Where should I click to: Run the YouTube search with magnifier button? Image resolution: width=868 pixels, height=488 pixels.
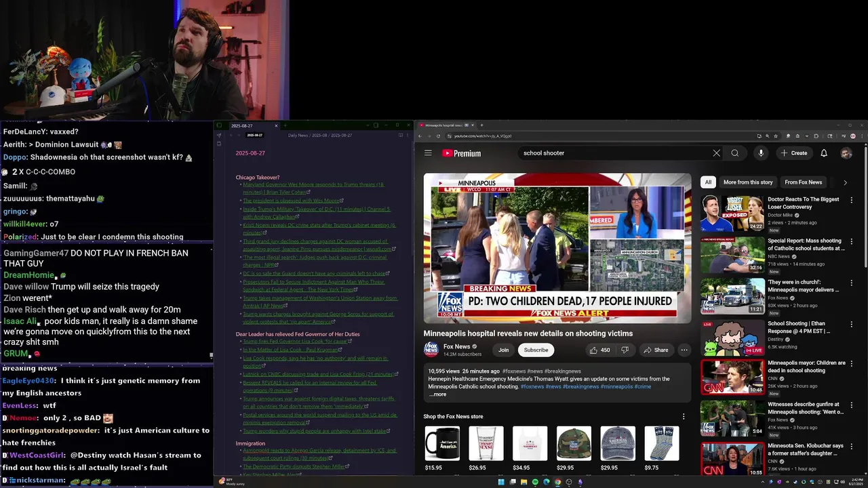click(734, 153)
